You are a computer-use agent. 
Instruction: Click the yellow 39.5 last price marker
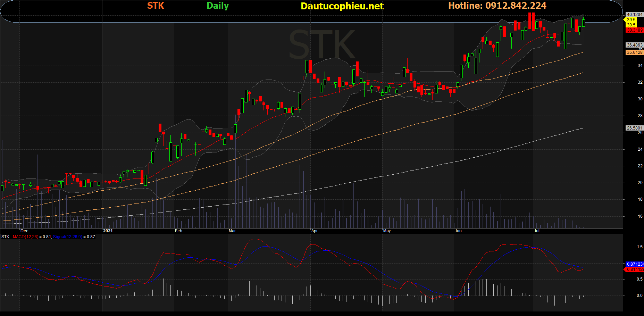tap(631, 20)
